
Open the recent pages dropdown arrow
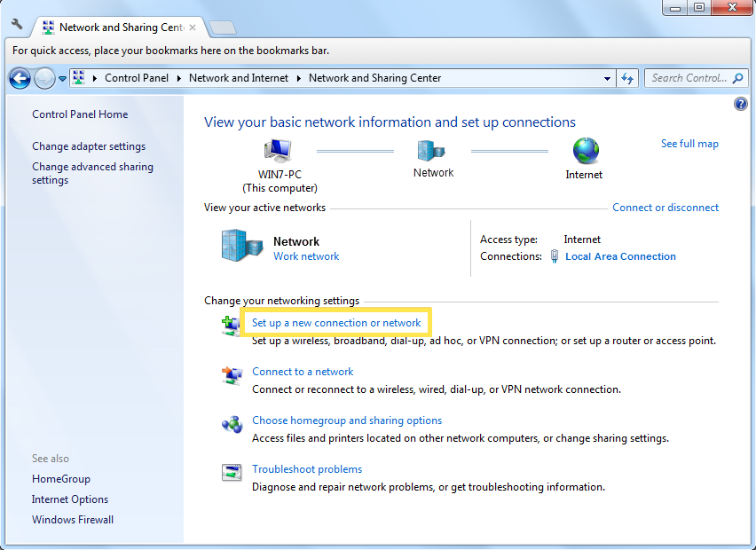point(60,78)
